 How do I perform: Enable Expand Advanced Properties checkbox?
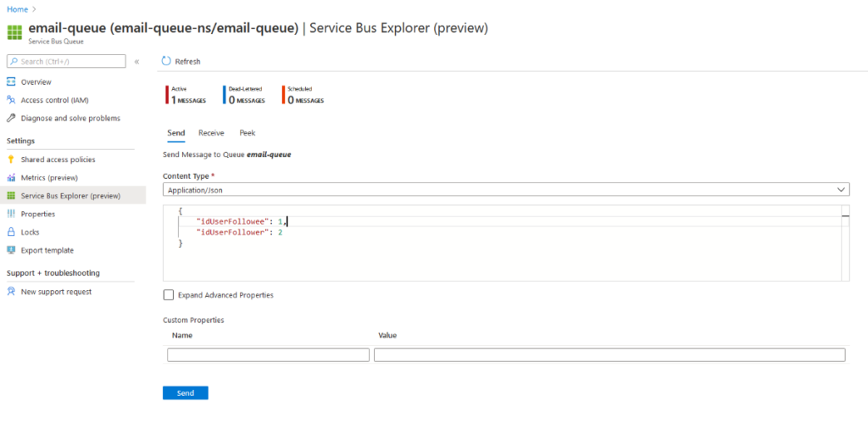(169, 295)
